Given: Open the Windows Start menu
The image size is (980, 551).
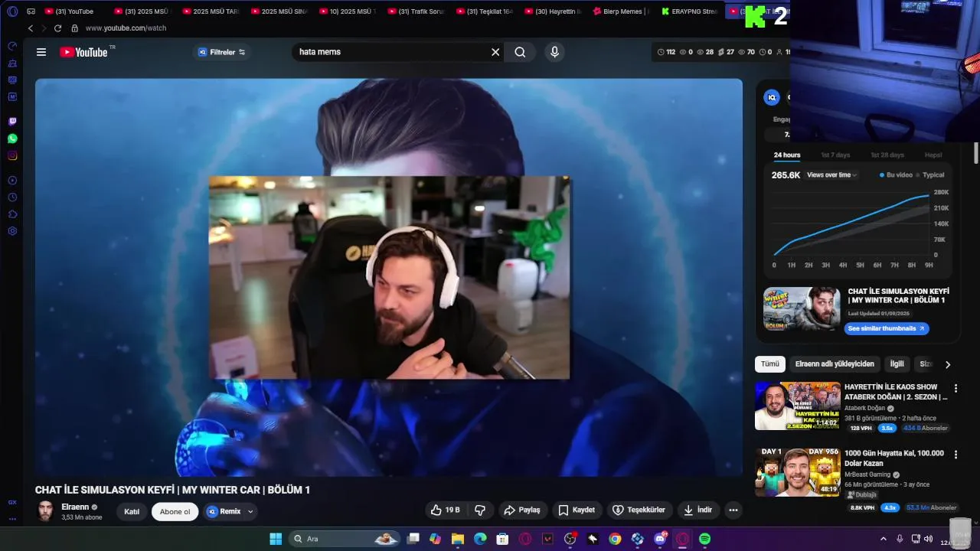Looking at the screenshot, I should [x=276, y=539].
